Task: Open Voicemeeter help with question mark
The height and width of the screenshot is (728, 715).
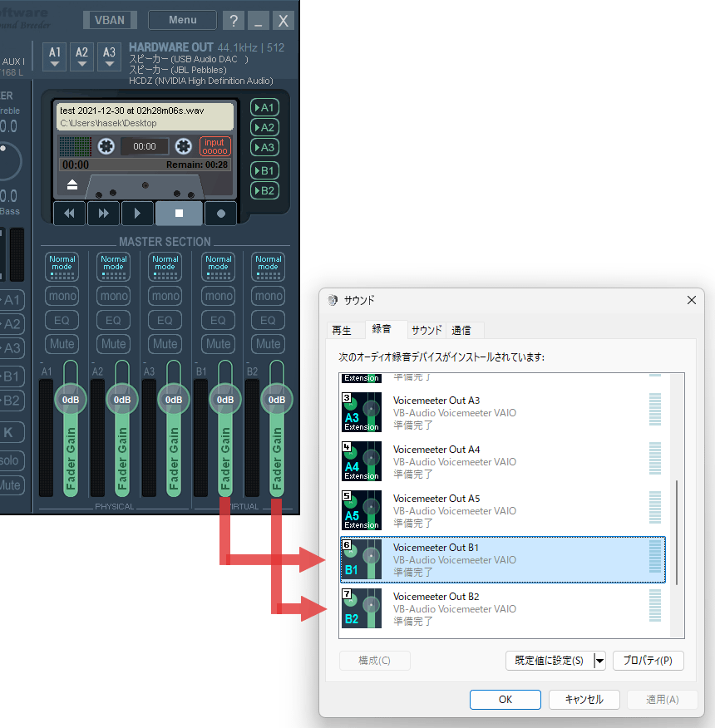Action: [x=234, y=21]
